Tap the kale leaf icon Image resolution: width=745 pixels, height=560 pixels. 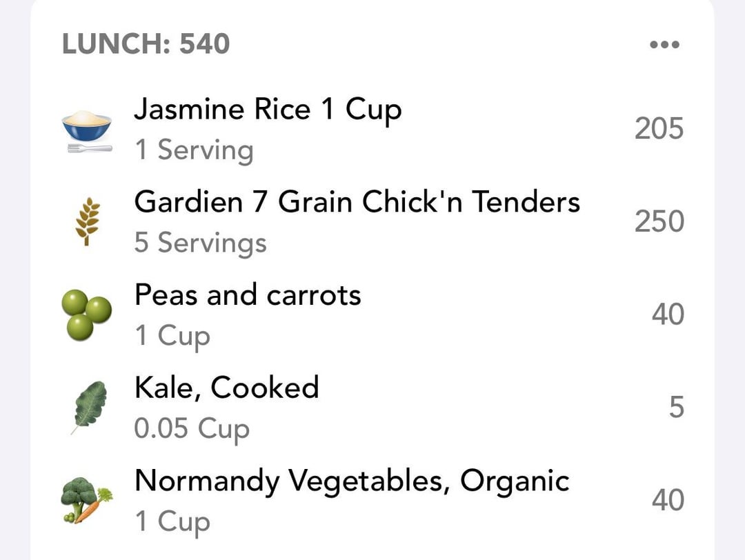click(x=90, y=407)
